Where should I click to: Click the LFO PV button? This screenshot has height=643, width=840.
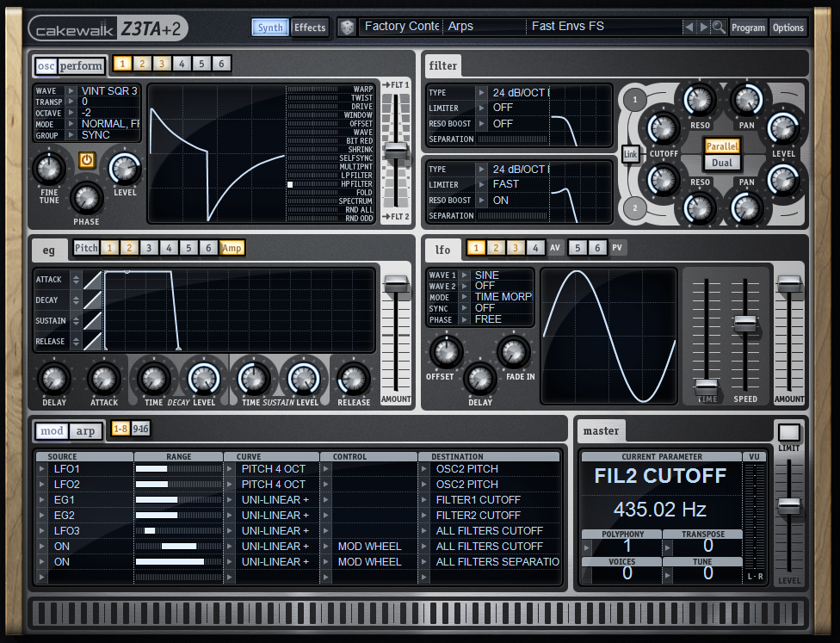pyautogui.click(x=616, y=248)
